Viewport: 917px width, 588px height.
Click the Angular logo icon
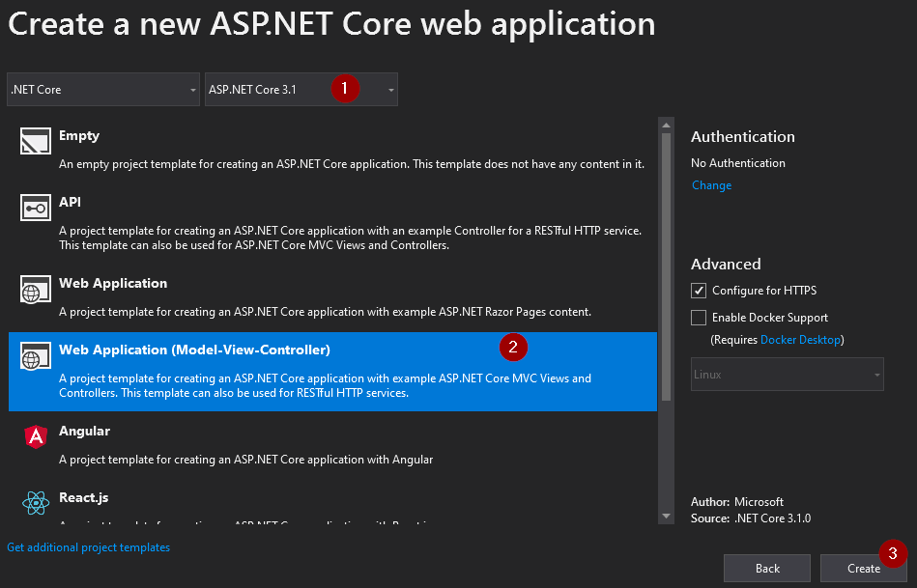[x=36, y=436]
